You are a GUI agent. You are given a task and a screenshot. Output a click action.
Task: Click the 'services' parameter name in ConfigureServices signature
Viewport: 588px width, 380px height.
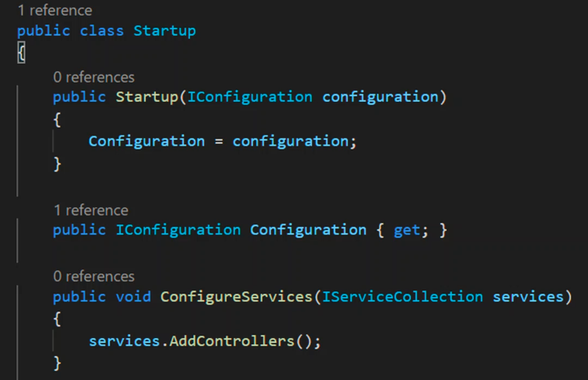coord(528,297)
